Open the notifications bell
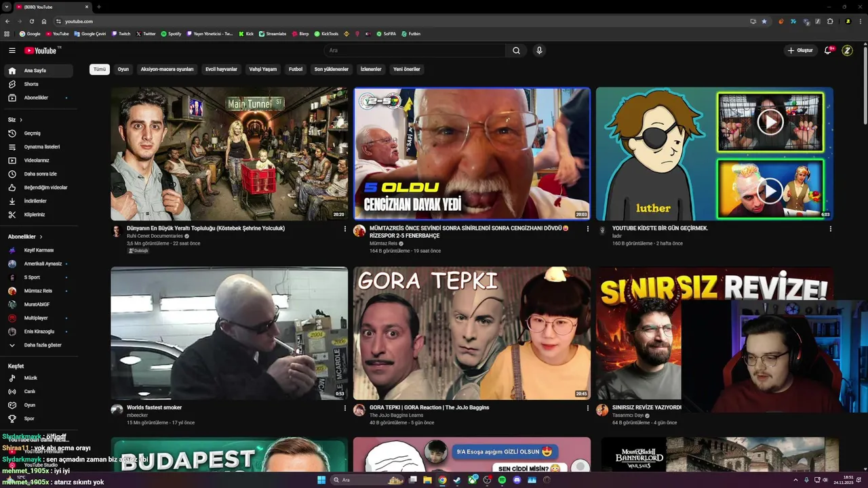This screenshot has height=488, width=868. [828, 50]
